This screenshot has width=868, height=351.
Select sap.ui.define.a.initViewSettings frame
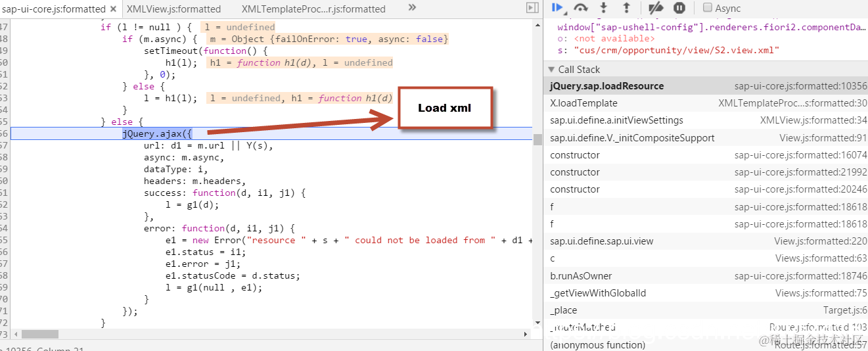pos(706,120)
